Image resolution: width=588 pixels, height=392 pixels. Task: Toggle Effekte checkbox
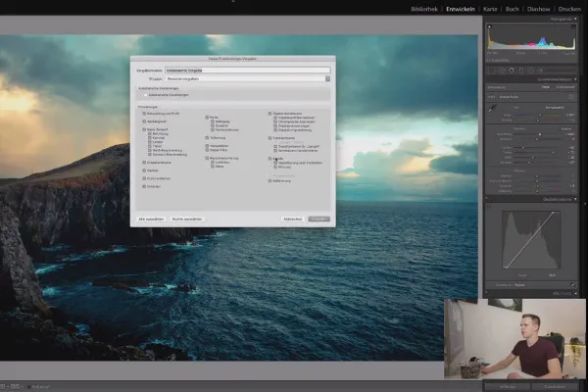coord(269,159)
